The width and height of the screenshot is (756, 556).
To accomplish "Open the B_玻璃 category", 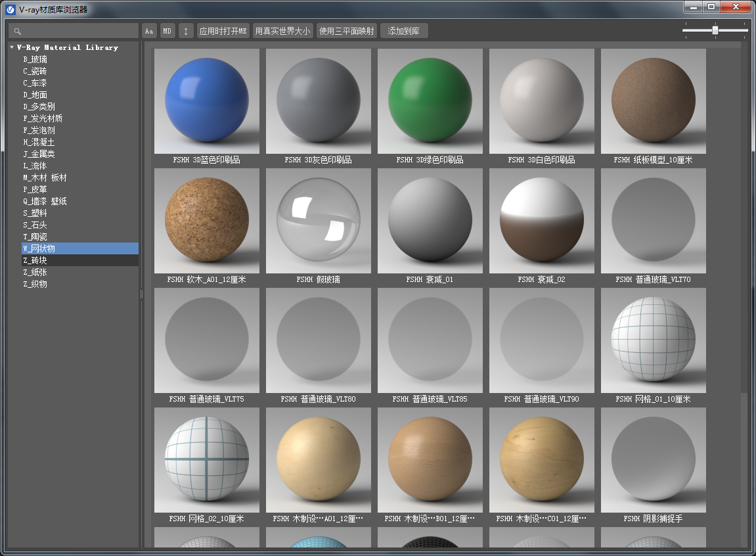I will [35, 59].
